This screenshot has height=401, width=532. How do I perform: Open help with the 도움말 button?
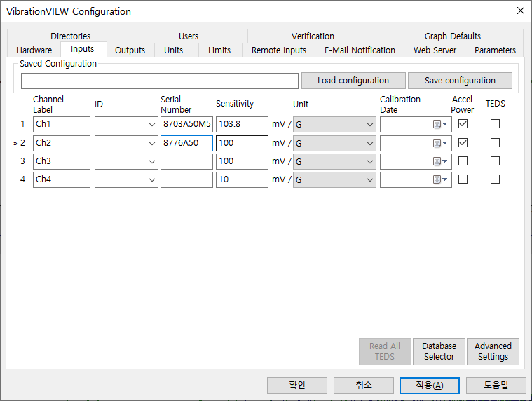(496, 386)
